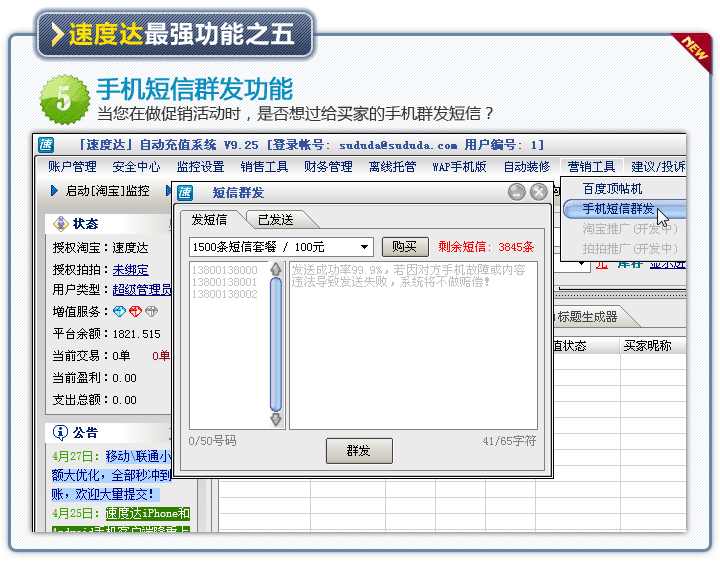Click the 未绑定 link
720x562 pixels.
131,270
